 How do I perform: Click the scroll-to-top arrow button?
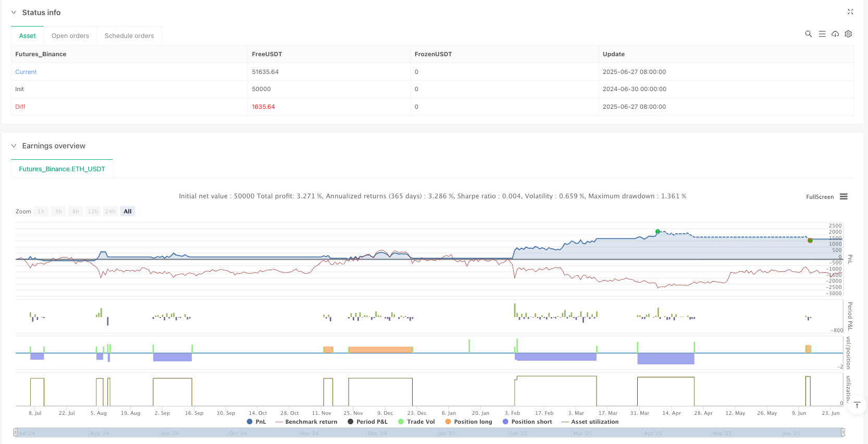[x=857, y=405]
